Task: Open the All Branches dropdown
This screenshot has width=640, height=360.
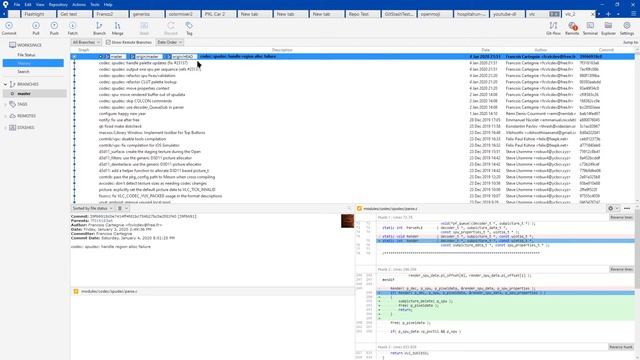Action: point(86,42)
